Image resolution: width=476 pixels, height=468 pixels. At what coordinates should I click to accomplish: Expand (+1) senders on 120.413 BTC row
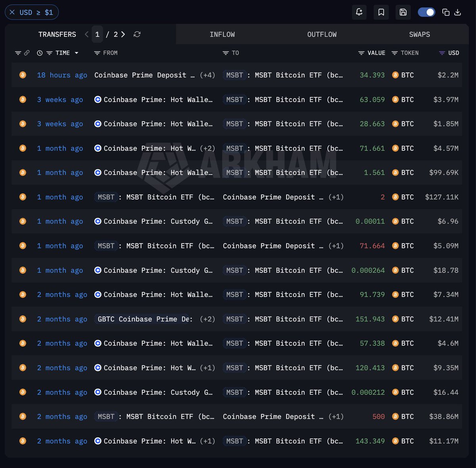point(207,368)
